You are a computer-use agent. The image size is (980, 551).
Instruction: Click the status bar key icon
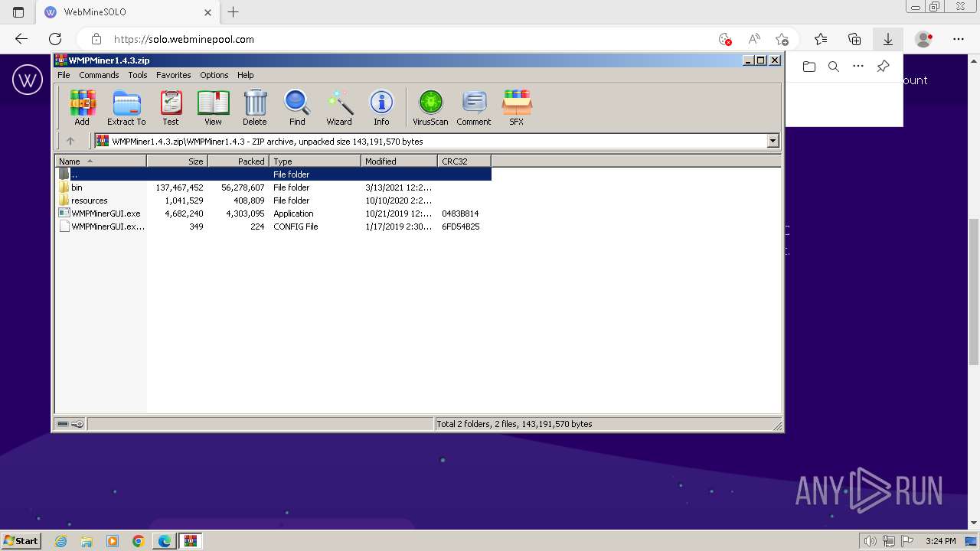coord(77,424)
